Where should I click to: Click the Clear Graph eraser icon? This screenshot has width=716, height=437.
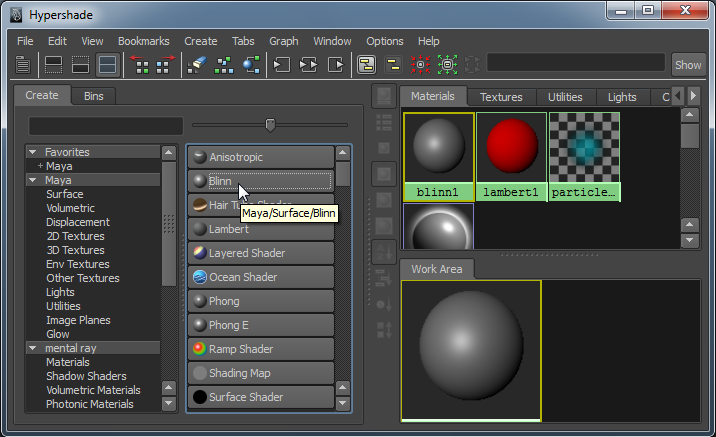pos(196,65)
